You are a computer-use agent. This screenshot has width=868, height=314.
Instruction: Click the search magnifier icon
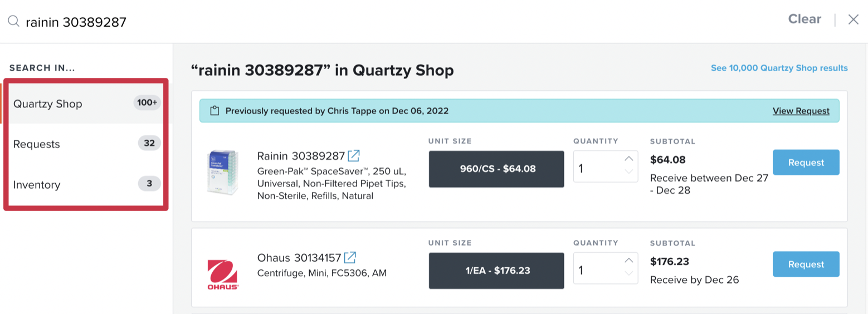[13, 21]
